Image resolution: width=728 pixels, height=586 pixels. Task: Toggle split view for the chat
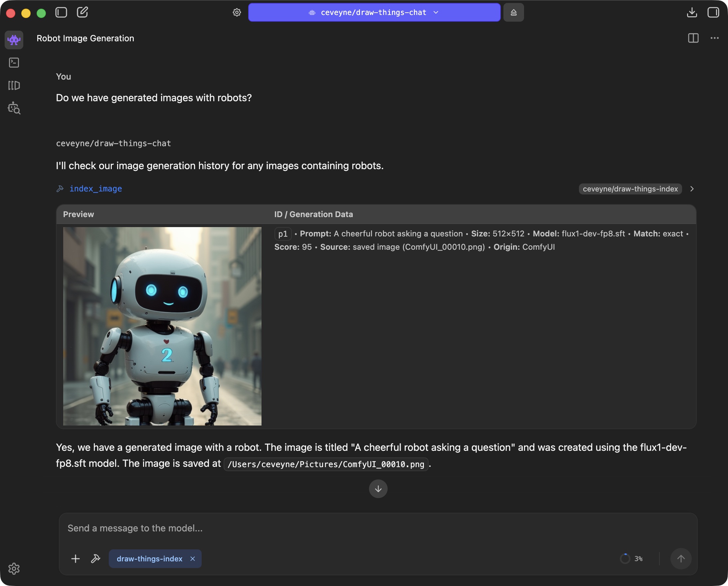pyautogui.click(x=693, y=38)
